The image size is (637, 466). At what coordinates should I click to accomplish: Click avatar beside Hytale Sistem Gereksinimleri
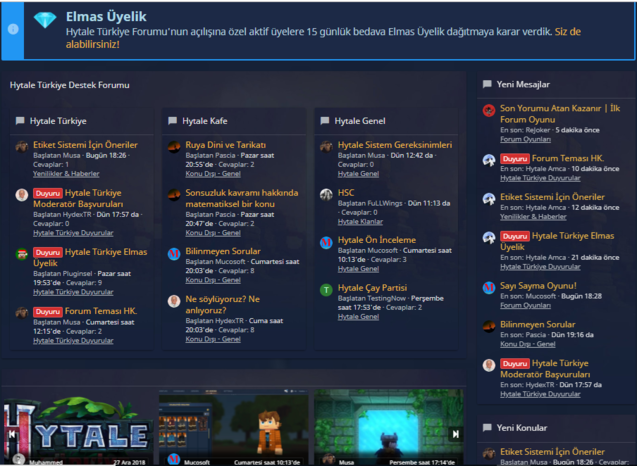pos(326,147)
